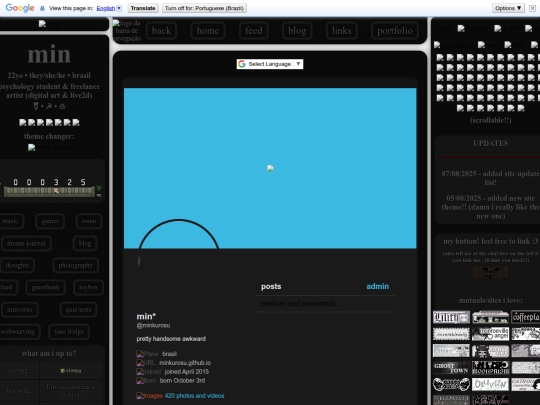Click the Google logo in translate bar

click(20, 8)
